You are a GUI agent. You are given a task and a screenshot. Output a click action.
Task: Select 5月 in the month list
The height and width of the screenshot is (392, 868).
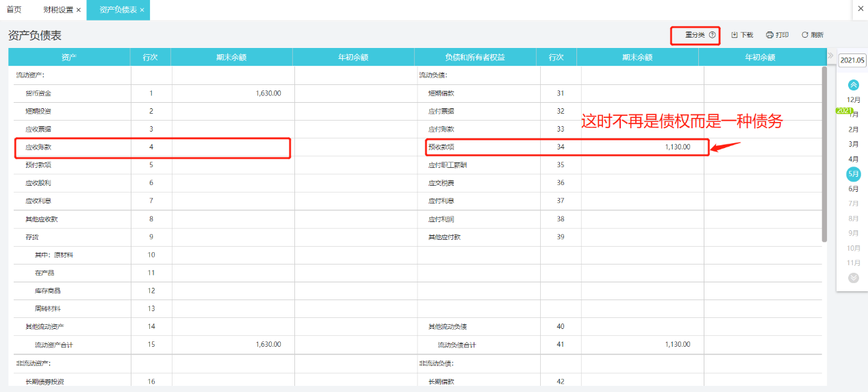click(x=854, y=174)
